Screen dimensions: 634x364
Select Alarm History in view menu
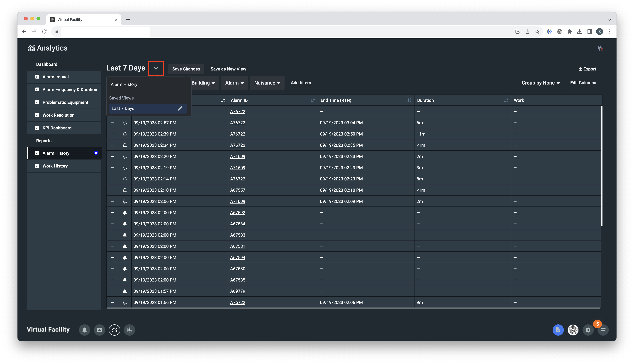[x=124, y=85]
